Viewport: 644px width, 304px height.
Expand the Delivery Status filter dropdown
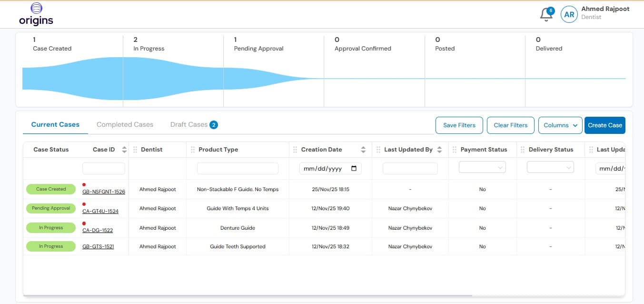(550, 168)
